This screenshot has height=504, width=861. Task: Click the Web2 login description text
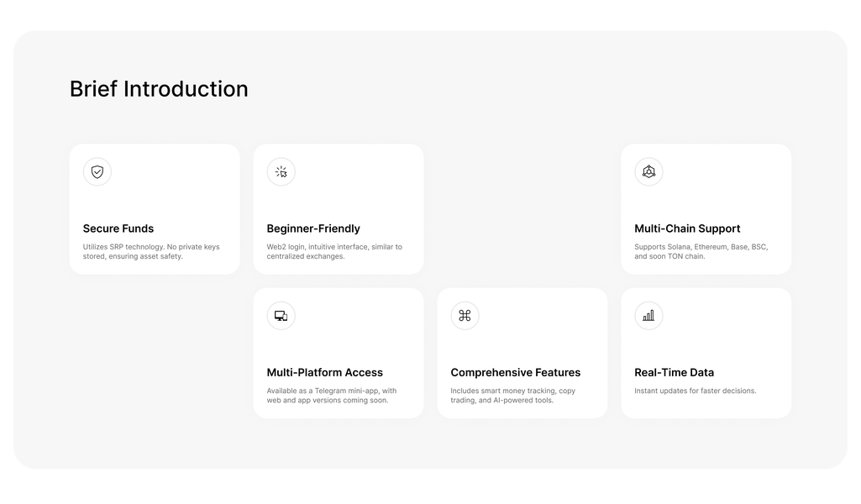coord(334,251)
